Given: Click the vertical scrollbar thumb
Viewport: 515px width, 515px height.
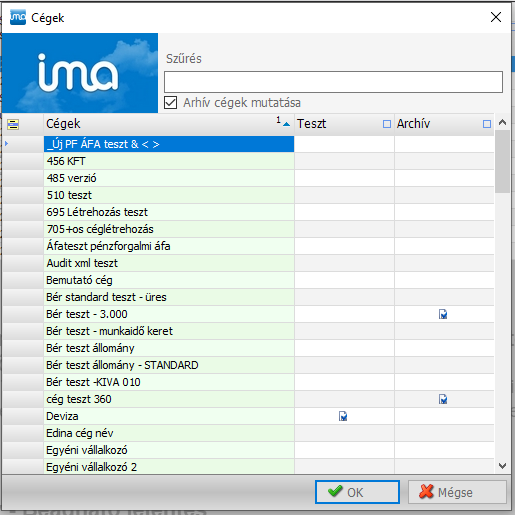Looking at the screenshot, I should 502,161.
